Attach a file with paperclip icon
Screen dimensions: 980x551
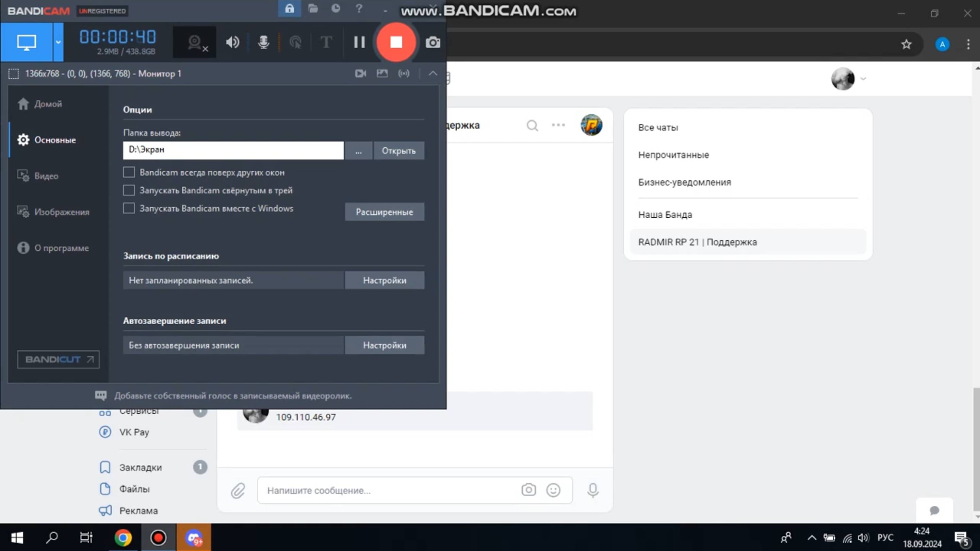pos(238,490)
